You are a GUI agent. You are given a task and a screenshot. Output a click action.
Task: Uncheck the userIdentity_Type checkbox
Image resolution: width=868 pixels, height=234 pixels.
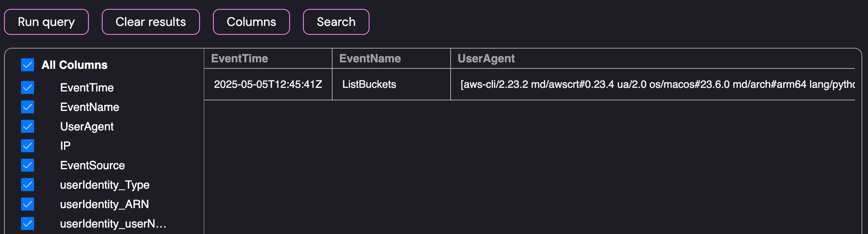[x=28, y=185]
